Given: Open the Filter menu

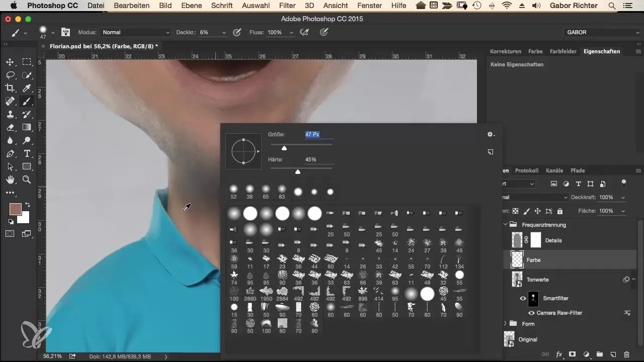Looking at the screenshot, I should (x=287, y=6).
